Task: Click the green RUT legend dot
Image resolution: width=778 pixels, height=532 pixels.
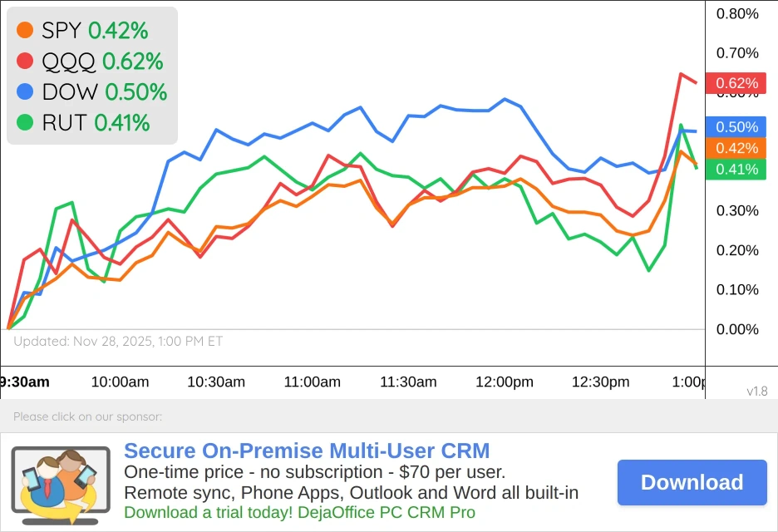Action: [x=25, y=123]
